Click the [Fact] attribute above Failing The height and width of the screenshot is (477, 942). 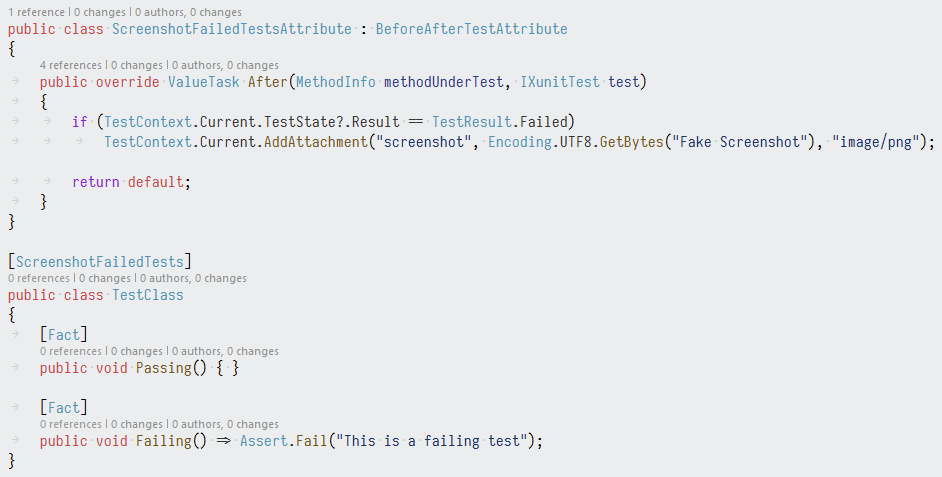[64, 408]
